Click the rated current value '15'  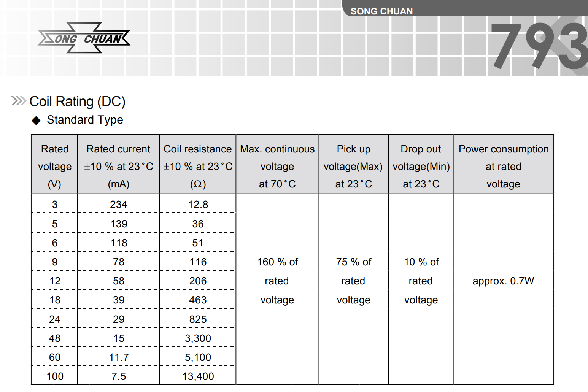click(119, 338)
